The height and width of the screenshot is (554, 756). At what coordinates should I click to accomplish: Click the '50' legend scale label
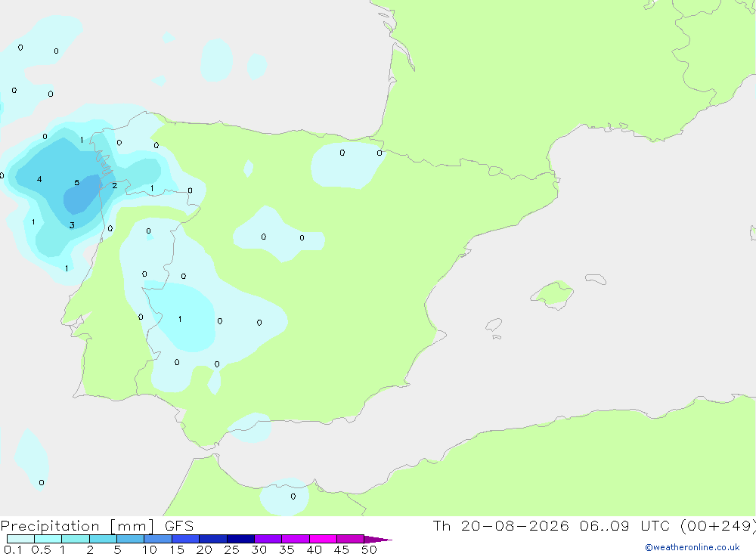point(370,549)
